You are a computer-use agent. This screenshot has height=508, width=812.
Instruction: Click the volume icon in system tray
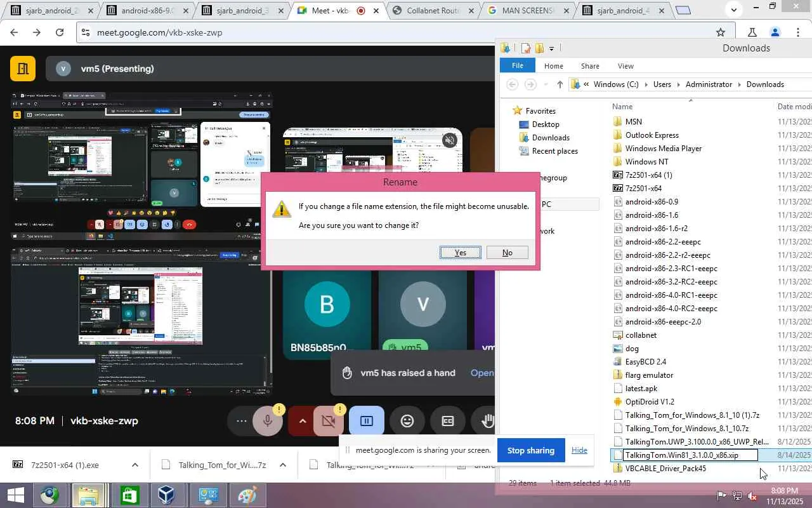pyautogui.click(x=752, y=496)
